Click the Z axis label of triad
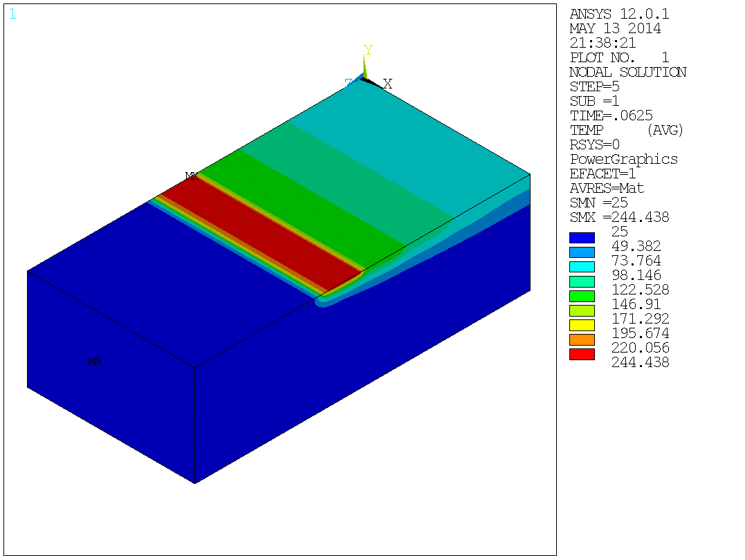 (349, 84)
